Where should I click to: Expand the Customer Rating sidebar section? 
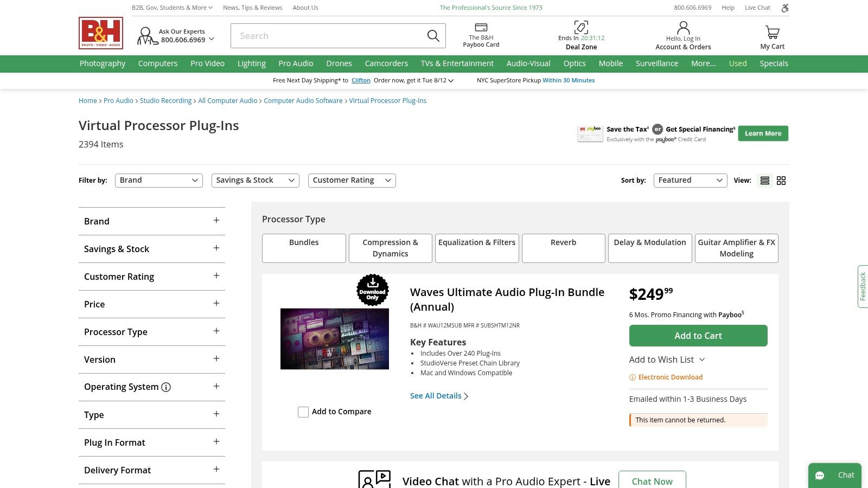[152, 277]
